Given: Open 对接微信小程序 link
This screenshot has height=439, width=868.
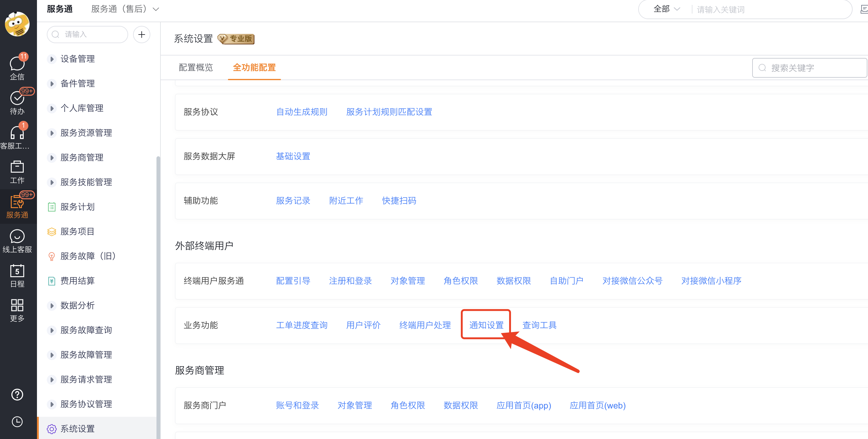Looking at the screenshot, I should coord(711,281).
